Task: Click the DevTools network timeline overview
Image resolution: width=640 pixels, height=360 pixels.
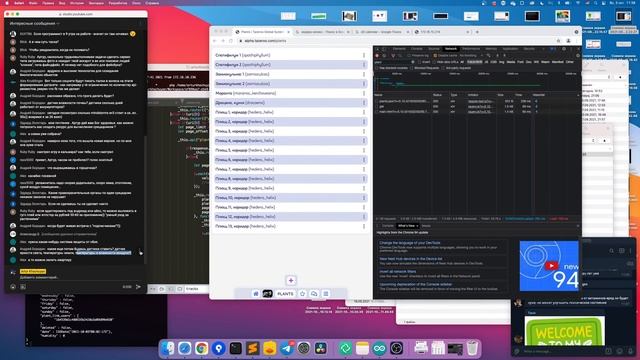Action: (x=476, y=83)
